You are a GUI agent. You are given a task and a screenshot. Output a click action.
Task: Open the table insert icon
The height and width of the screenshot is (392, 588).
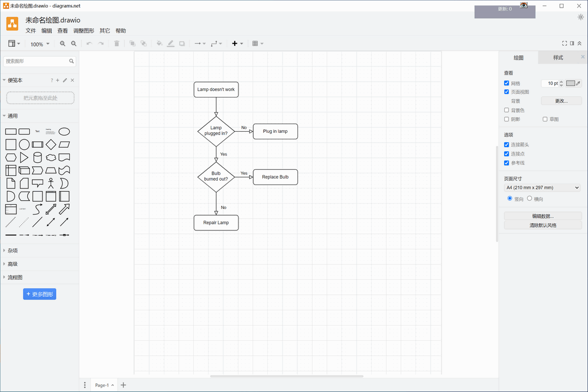click(255, 44)
